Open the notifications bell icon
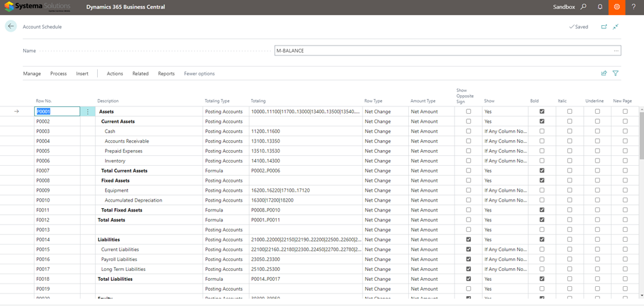This screenshot has width=644, height=306. 600,7
